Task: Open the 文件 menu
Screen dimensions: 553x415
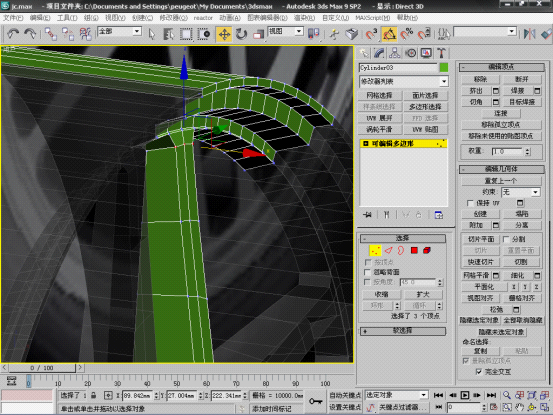Action: click(x=13, y=18)
